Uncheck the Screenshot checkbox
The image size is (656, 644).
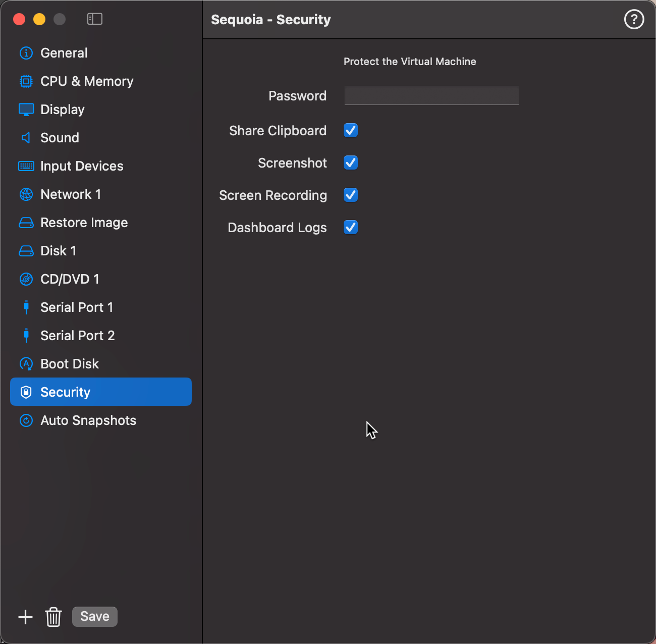click(351, 163)
